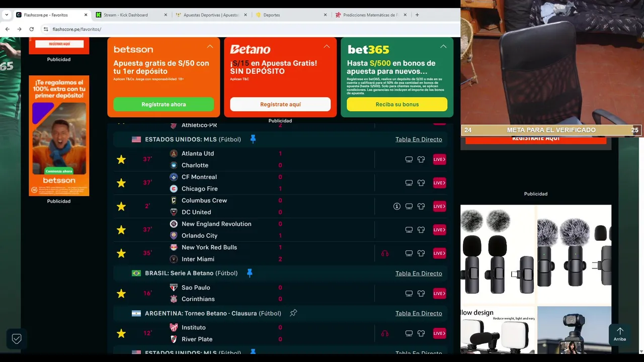Open shirt icon for New York Red Bulls match
Screen dimensions: 644x362
click(421, 253)
